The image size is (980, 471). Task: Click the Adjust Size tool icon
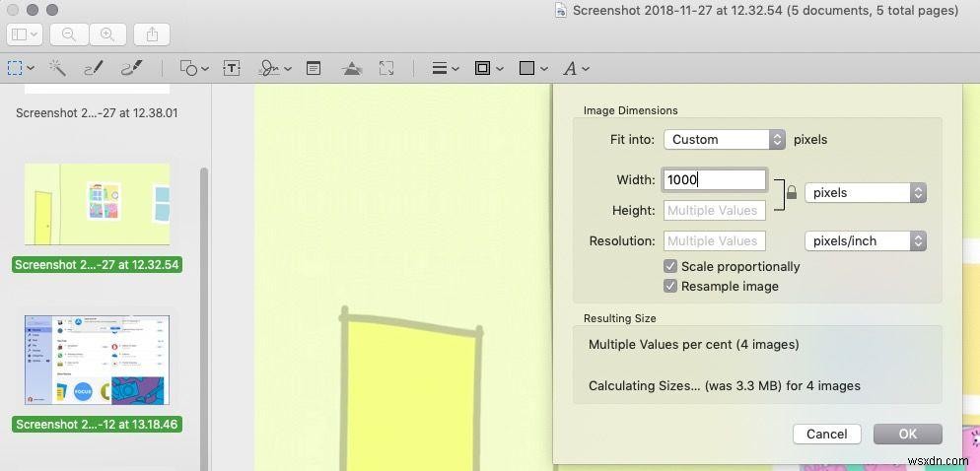click(x=386, y=68)
